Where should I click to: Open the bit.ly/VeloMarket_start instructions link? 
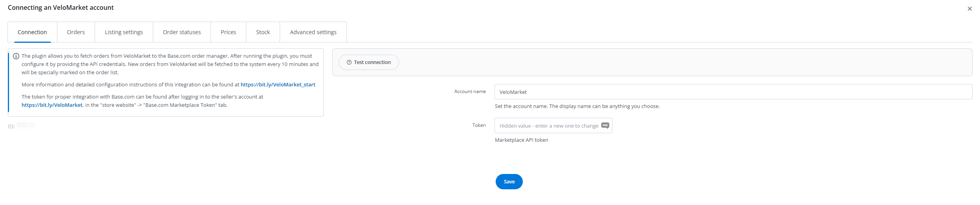point(278,84)
